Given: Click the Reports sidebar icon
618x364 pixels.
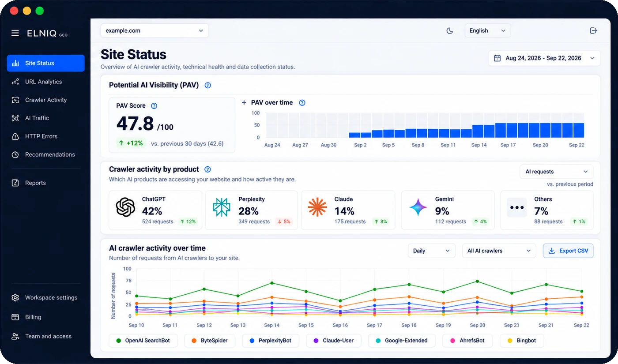Looking at the screenshot, I should pos(15,183).
